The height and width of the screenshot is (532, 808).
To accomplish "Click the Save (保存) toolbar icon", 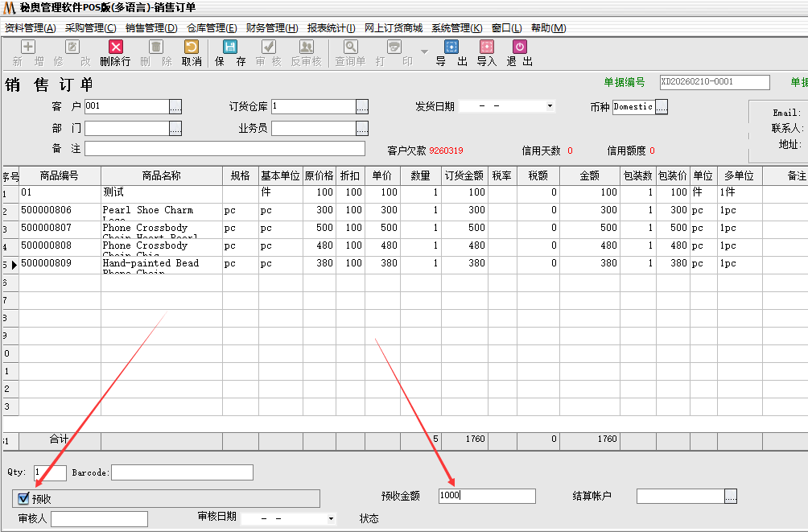I will point(230,47).
